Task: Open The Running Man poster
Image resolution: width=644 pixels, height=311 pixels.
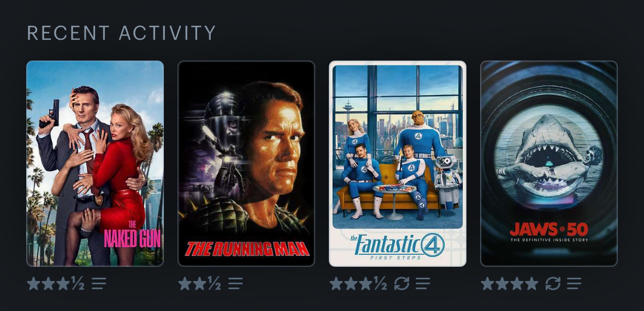Action: [246, 163]
